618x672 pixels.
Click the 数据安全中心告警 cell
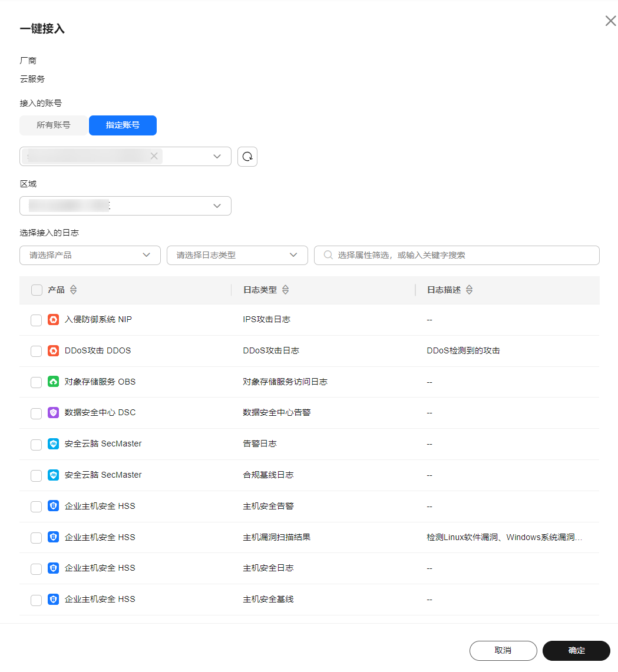277,412
